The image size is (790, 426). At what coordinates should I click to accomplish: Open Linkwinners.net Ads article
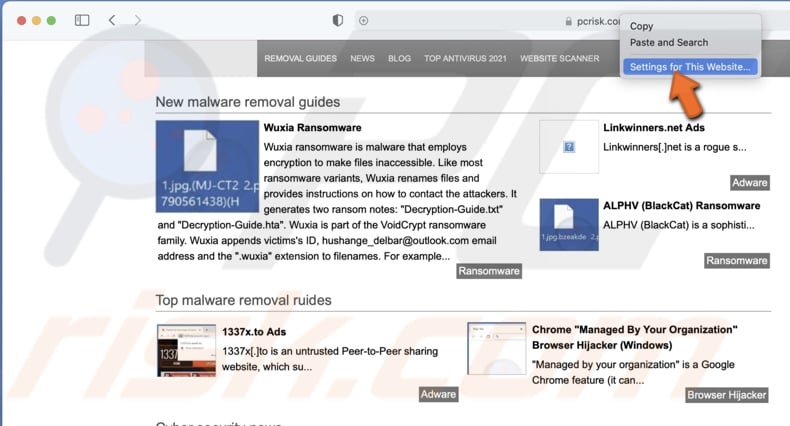pyautogui.click(x=653, y=128)
